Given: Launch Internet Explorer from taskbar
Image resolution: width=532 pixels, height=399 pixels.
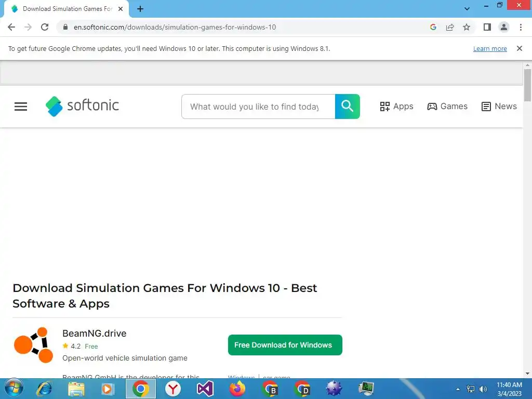Looking at the screenshot, I should tap(44, 389).
